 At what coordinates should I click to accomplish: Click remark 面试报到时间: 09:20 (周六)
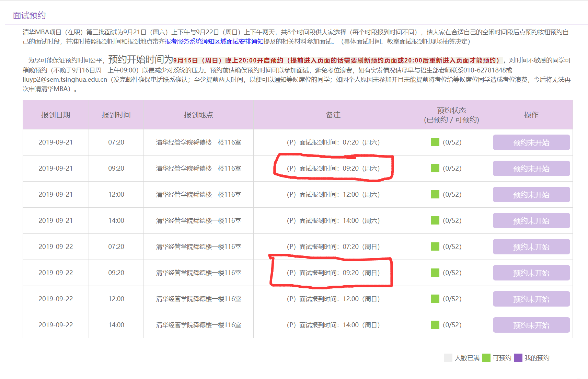333,168
